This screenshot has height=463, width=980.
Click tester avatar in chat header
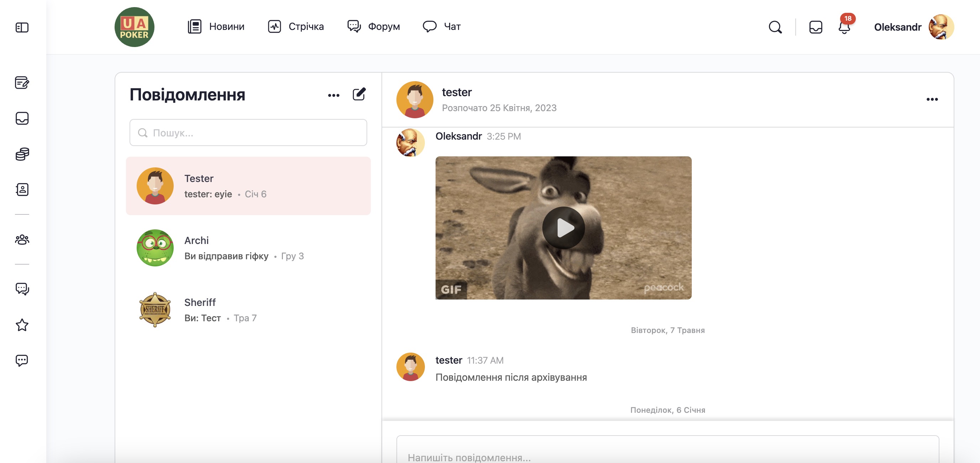415,100
